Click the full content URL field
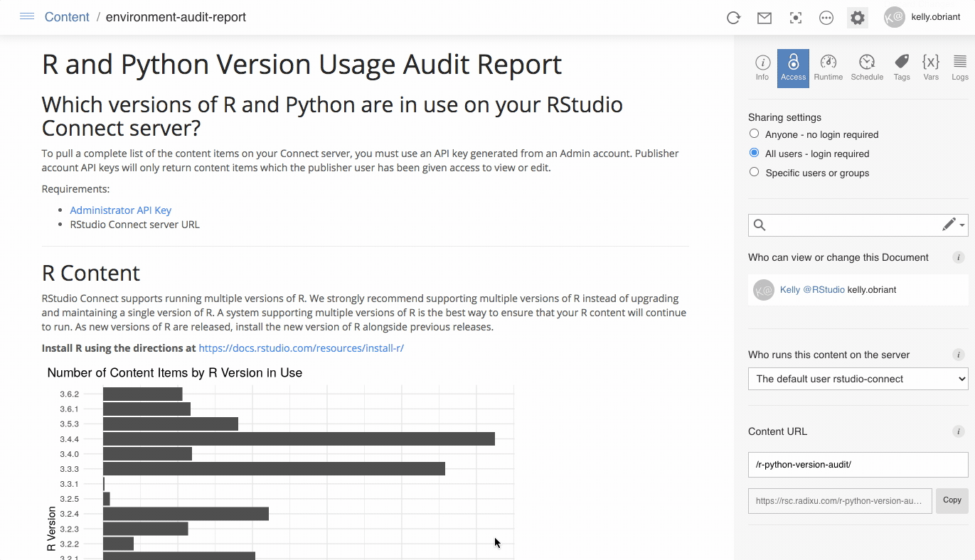The image size is (975, 560). tap(840, 501)
